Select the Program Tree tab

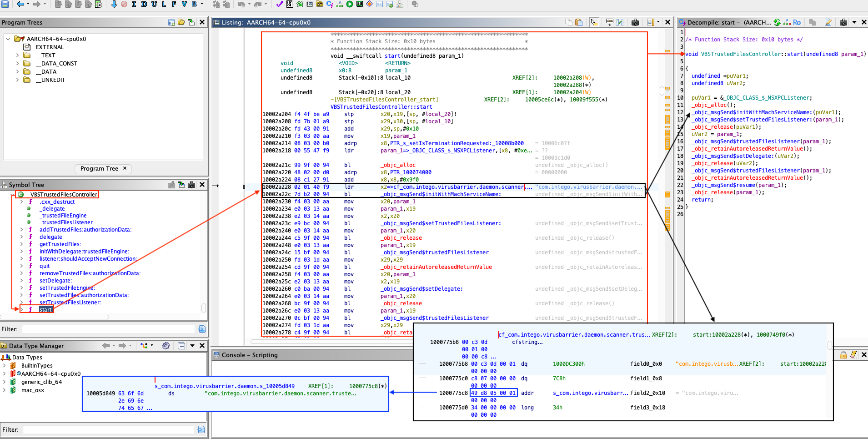[99, 168]
